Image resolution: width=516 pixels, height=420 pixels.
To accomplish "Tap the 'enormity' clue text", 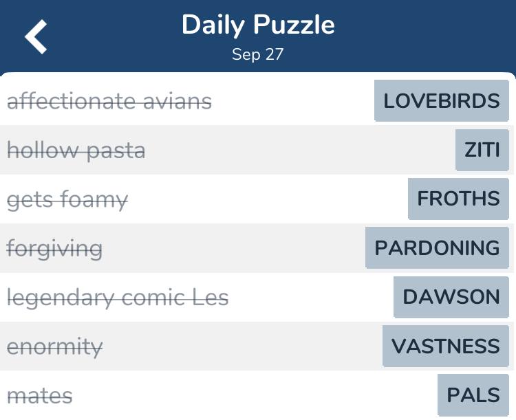I will click(x=54, y=346).
